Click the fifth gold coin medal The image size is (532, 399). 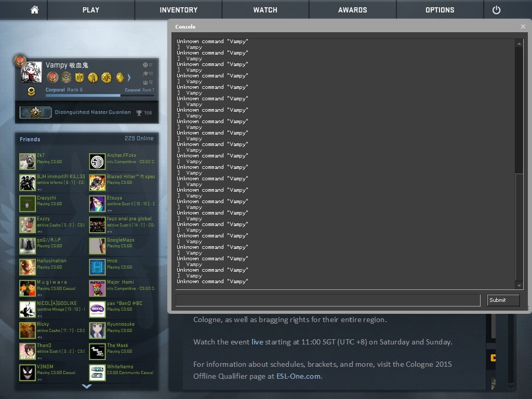tap(107, 77)
